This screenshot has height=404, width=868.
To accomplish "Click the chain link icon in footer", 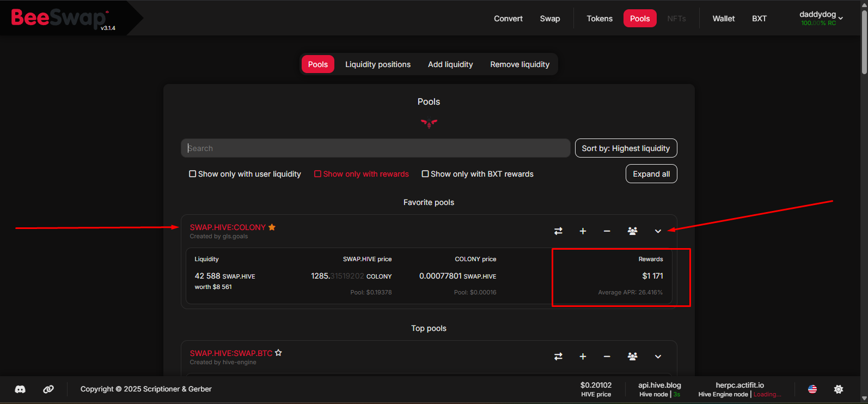I will [48, 389].
